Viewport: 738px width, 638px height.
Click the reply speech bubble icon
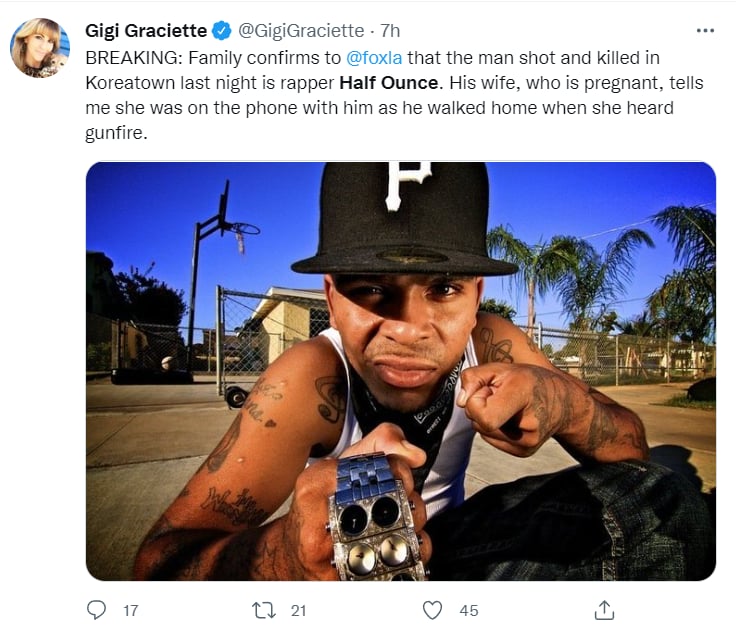(x=96, y=610)
